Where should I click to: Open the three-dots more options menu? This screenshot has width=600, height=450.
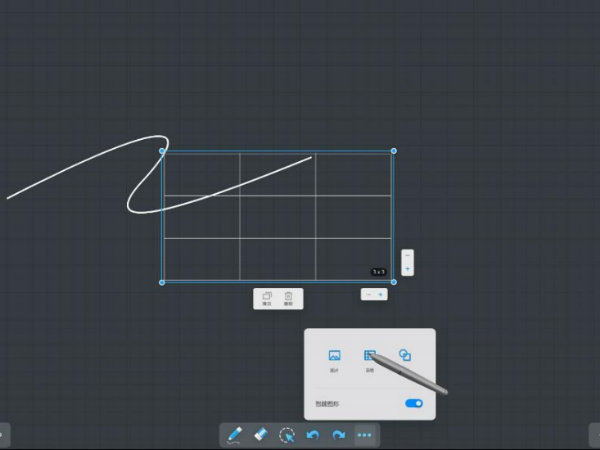pyautogui.click(x=366, y=435)
